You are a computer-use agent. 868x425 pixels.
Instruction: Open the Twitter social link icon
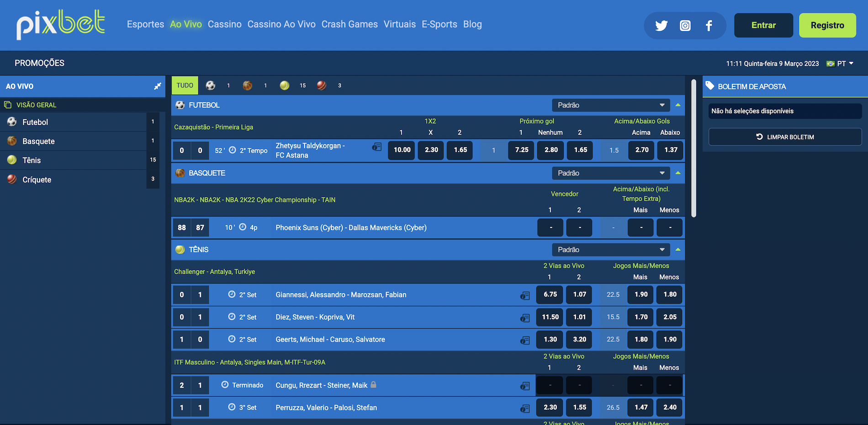(661, 26)
